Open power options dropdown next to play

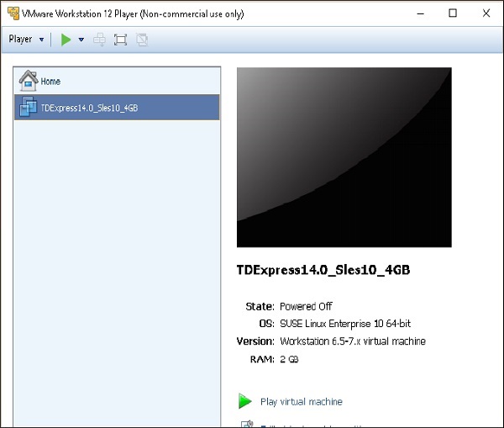[81, 40]
